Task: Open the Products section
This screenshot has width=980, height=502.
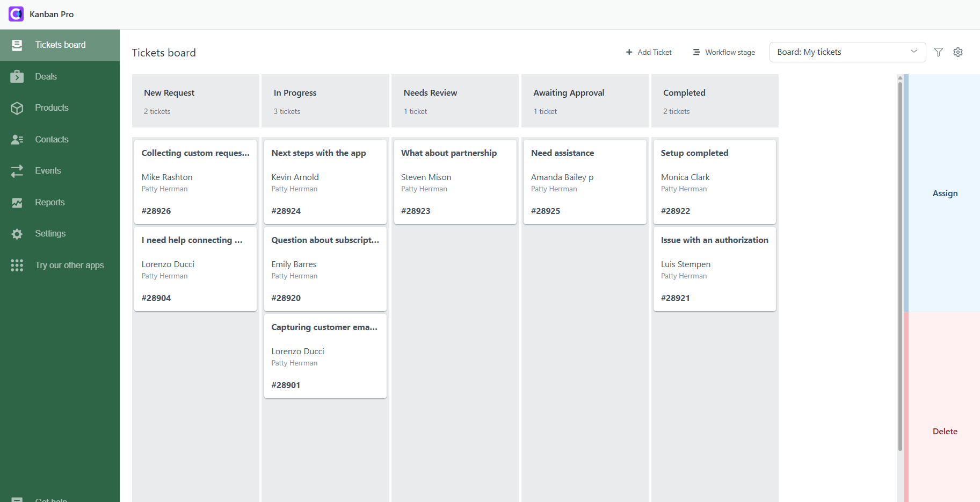Action: tap(52, 107)
